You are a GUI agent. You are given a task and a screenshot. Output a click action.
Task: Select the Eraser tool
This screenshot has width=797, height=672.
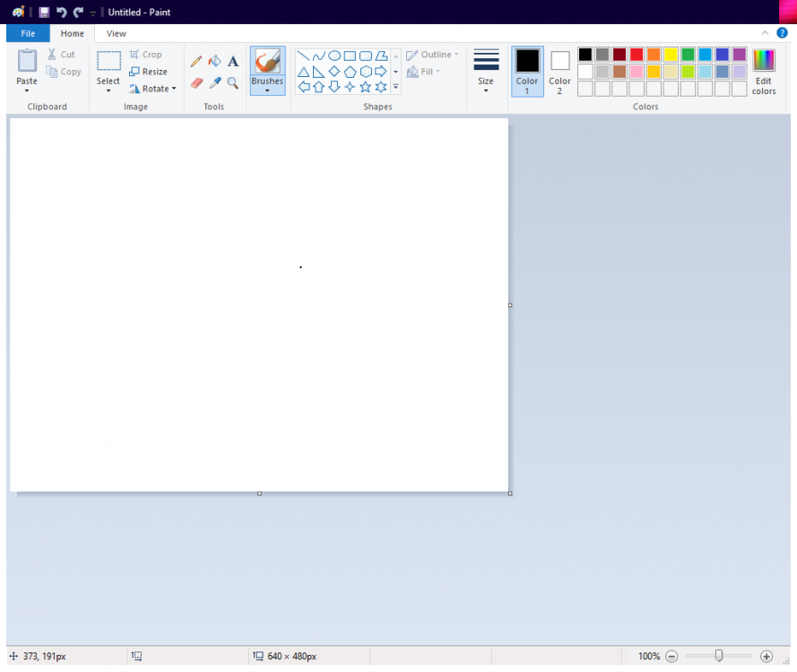tap(196, 82)
